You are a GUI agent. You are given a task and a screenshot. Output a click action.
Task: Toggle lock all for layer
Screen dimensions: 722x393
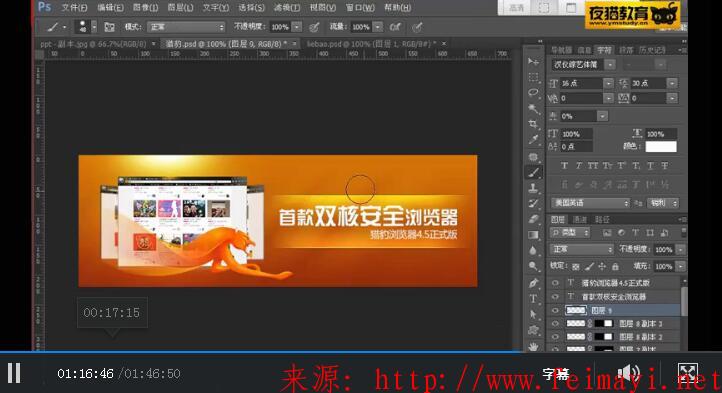[615, 266]
